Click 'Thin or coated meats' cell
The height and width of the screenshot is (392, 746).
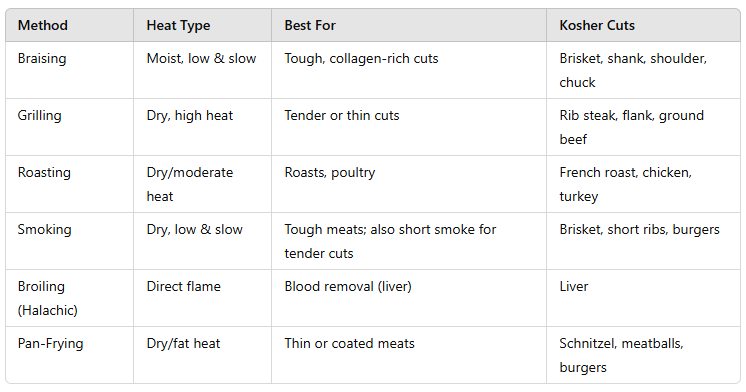[409, 355]
